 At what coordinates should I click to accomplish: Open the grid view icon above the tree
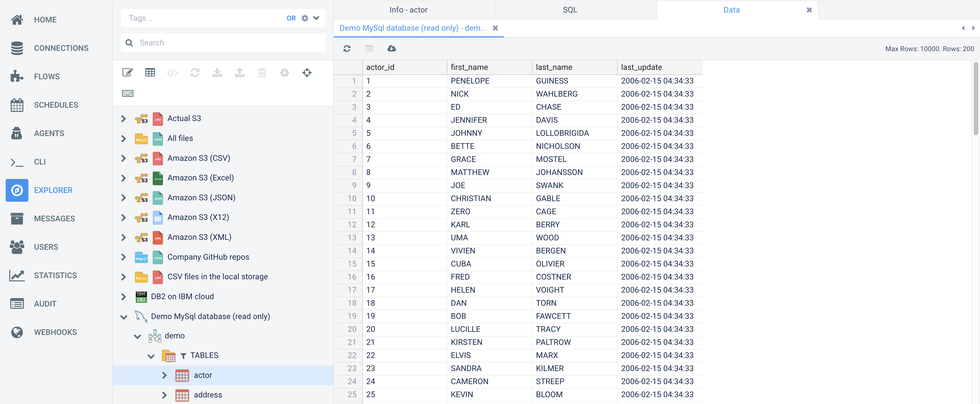150,72
